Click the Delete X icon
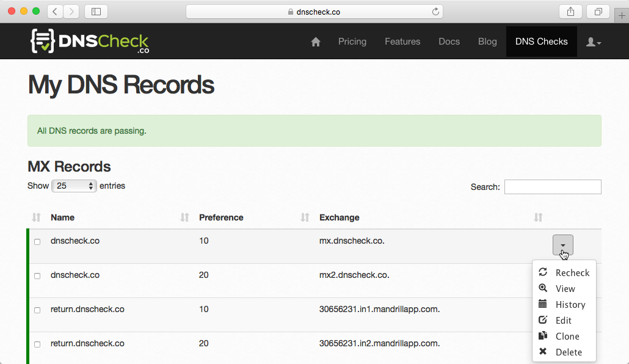Image resolution: width=629 pixels, height=364 pixels. pos(542,352)
